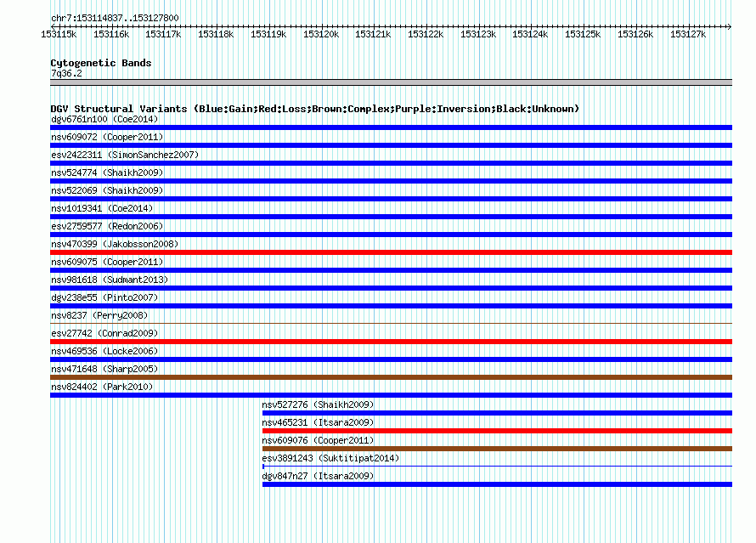Click ruler position 153122k

coord(426,34)
